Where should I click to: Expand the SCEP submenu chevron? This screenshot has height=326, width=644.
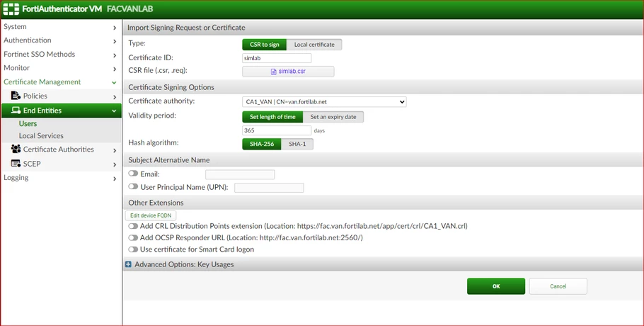click(x=115, y=165)
